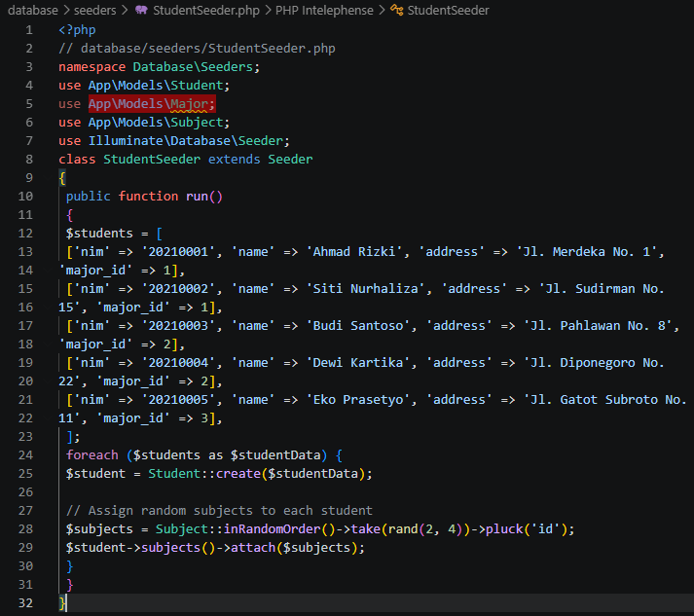Click the name 'Ahmad Rizki'
This screenshot has height=616, width=694.
click(354, 252)
